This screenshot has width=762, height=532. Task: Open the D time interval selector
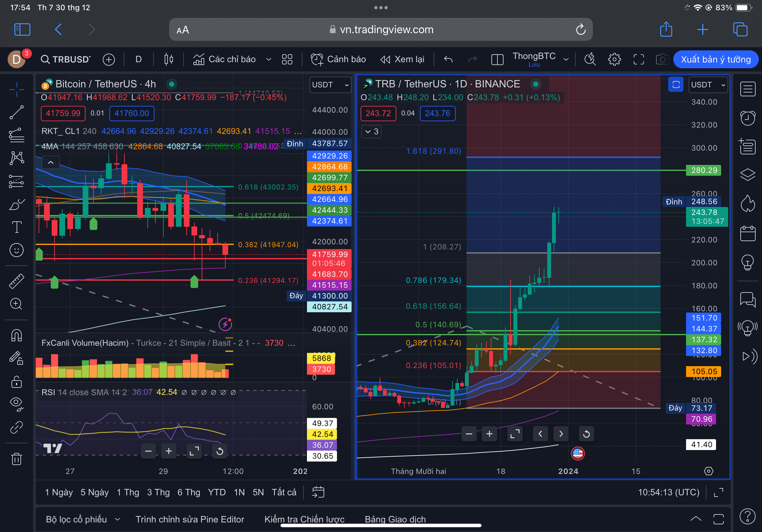[138, 59]
